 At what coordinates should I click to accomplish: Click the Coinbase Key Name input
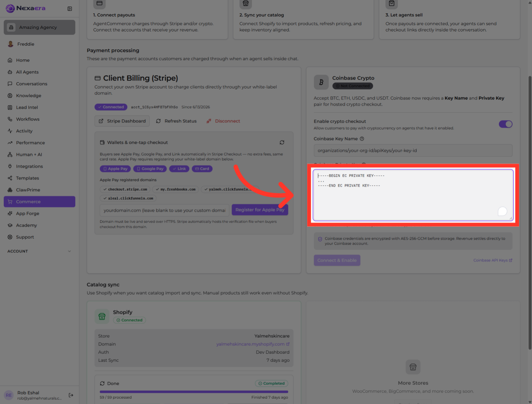click(413, 150)
